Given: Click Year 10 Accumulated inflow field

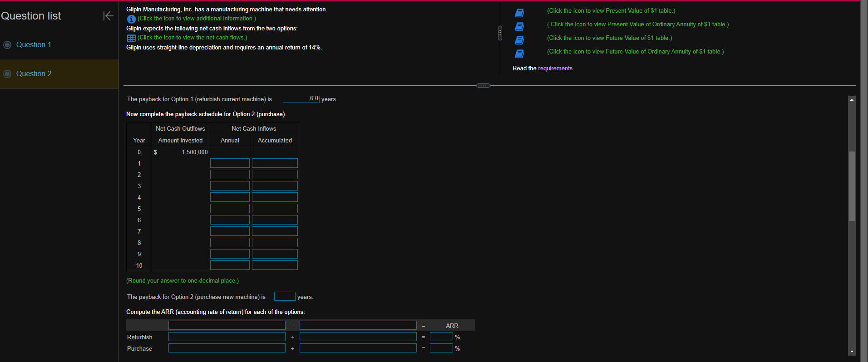Looking at the screenshot, I should (x=275, y=265).
